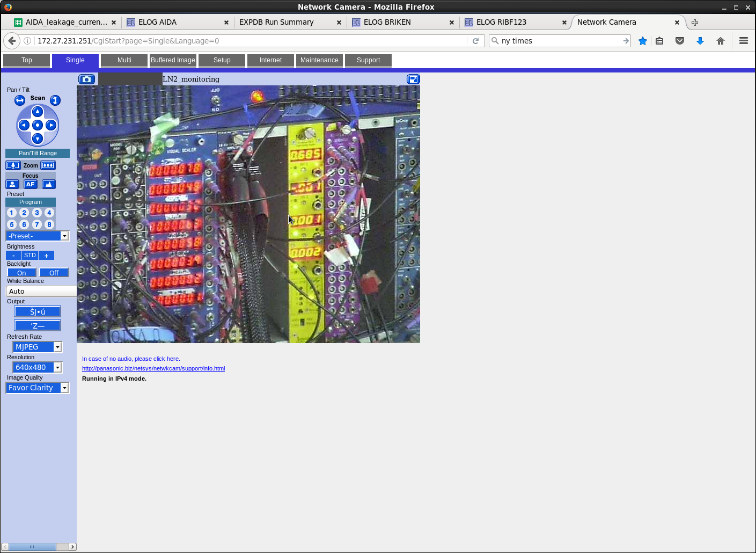
Task: Go to preset position 6
Action: point(24,224)
